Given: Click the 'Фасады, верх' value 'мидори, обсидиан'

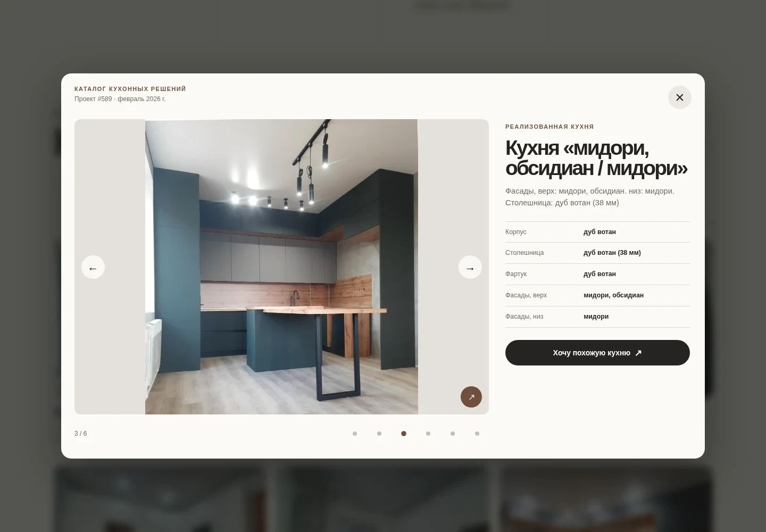Looking at the screenshot, I should [x=613, y=295].
